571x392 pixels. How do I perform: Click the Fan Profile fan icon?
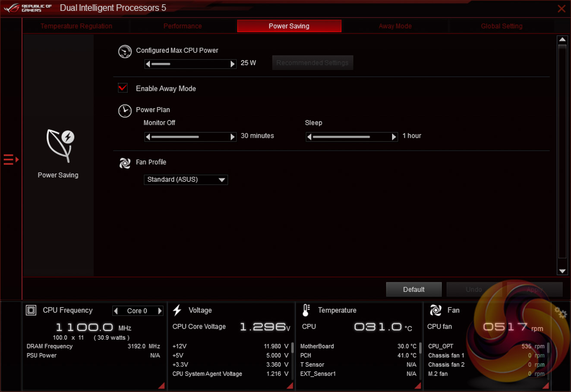pos(125,163)
